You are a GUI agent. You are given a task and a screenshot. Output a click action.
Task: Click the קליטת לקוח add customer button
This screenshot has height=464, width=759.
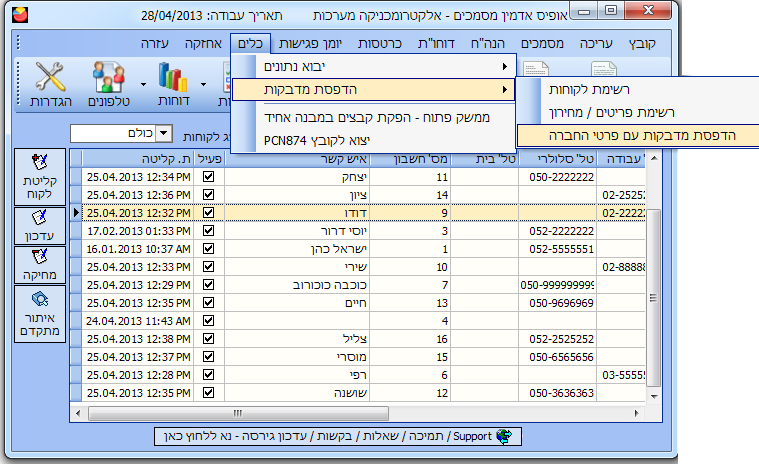[40, 177]
